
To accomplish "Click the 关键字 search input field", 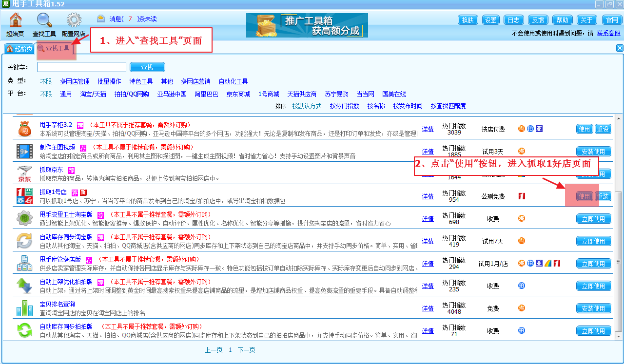I will pyautogui.click(x=82, y=67).
